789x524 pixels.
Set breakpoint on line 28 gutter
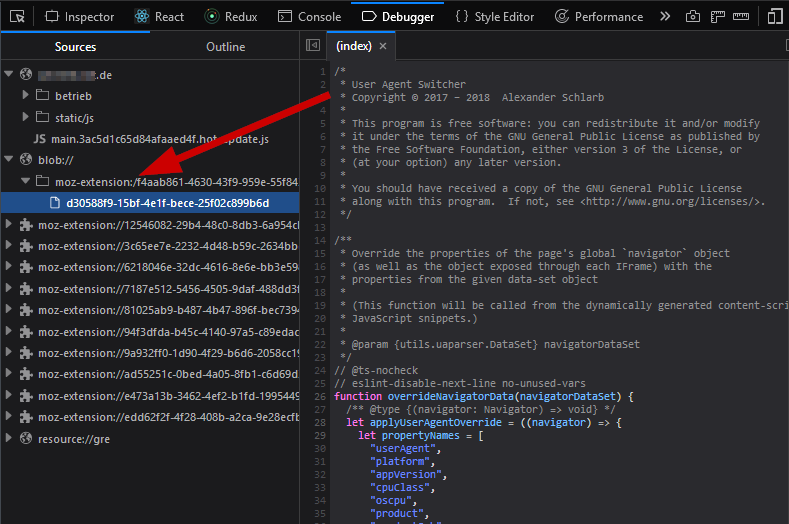coord(320,422)
